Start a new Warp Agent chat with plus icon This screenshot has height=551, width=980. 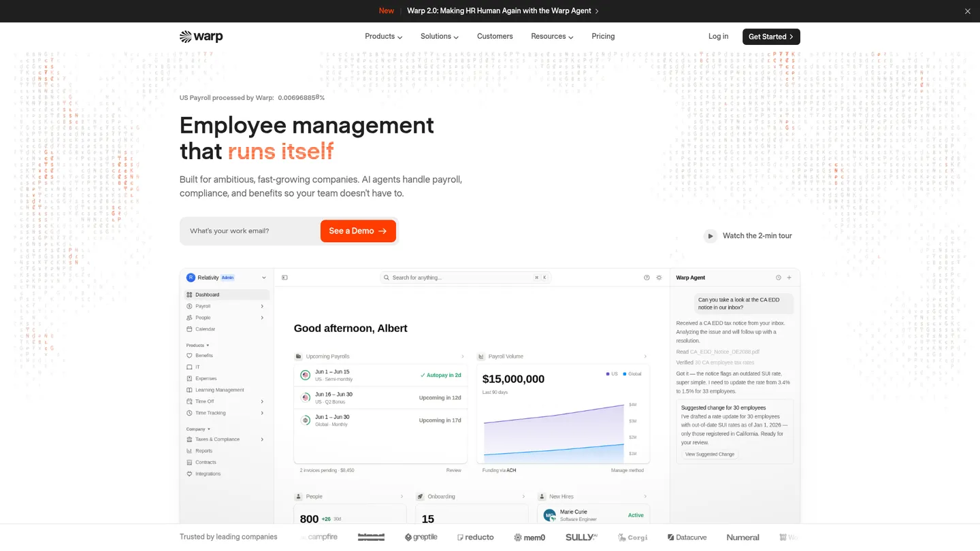coord(789,278)
